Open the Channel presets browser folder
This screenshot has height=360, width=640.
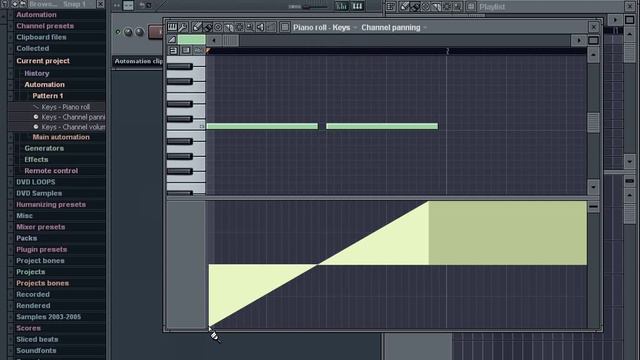(45, 26)
